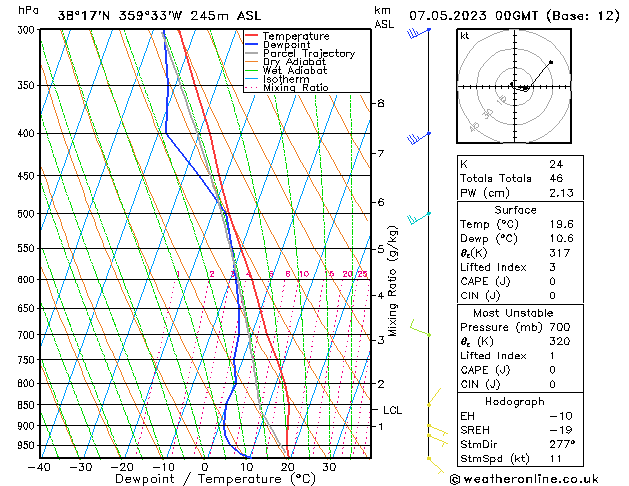This screenshot has height=486, width=629.
Task: Click the Mixing Ratio legend entry
Action: [295, 88]
